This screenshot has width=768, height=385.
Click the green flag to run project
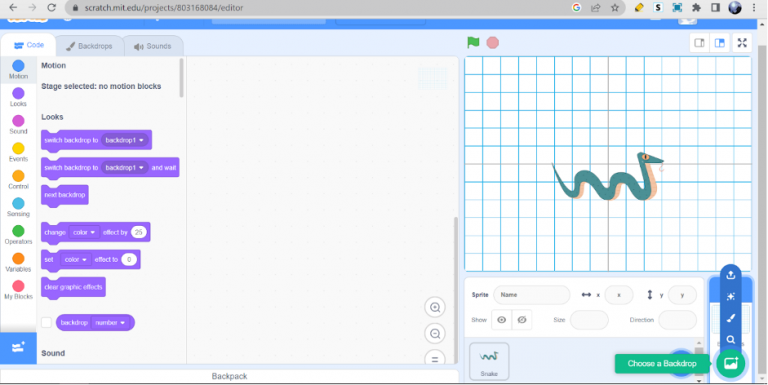coord(473,43)
